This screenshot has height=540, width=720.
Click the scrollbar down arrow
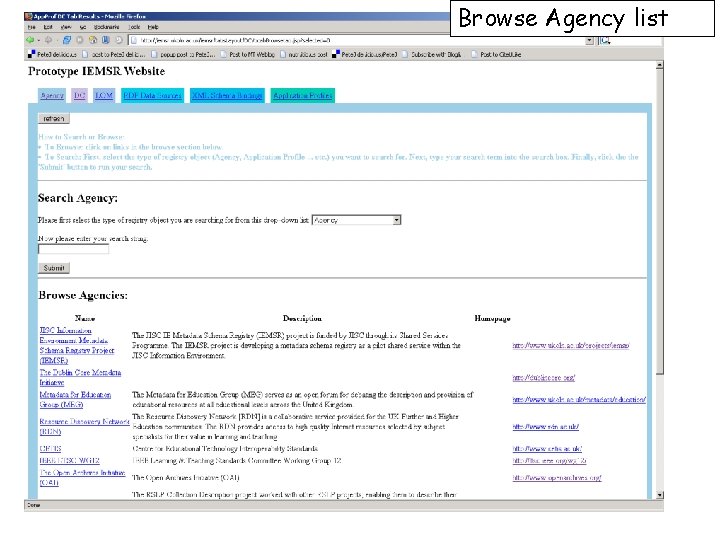coord(659,495)
